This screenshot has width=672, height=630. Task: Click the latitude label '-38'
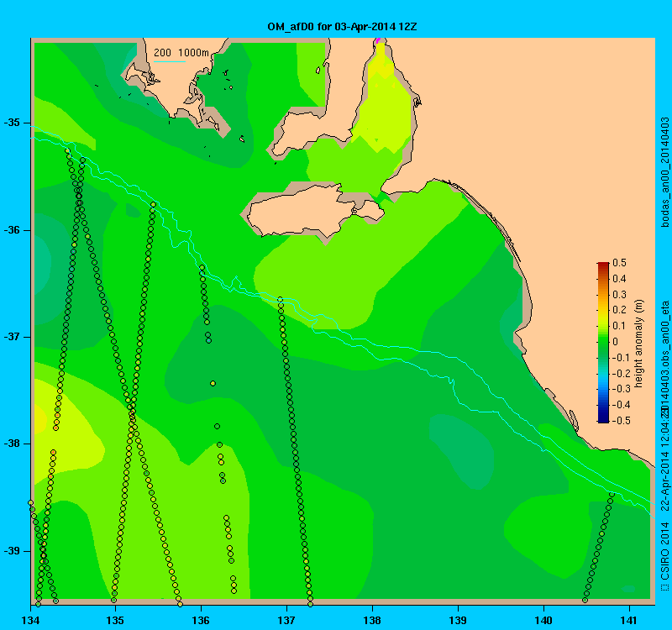[12, 444]
